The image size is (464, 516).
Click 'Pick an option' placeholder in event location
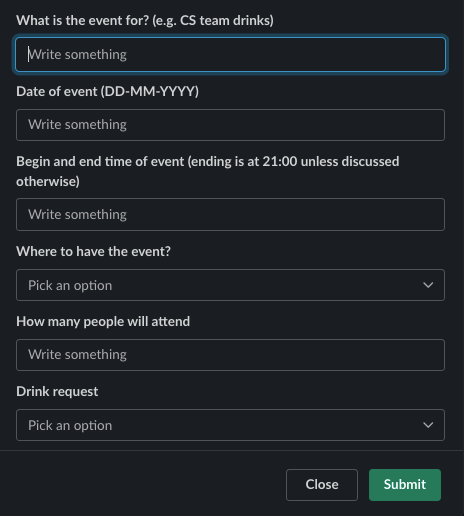click(x=70, y=286)
